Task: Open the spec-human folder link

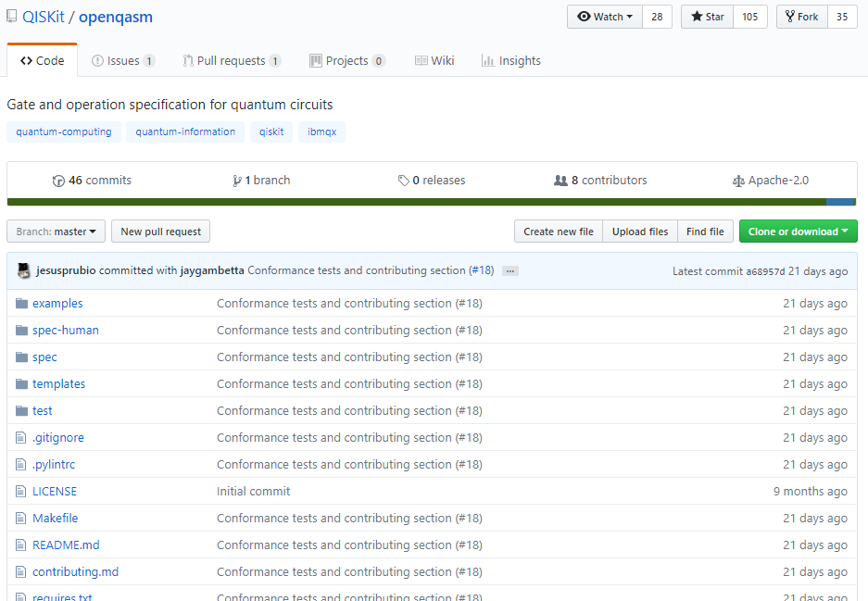Action: 66,331
